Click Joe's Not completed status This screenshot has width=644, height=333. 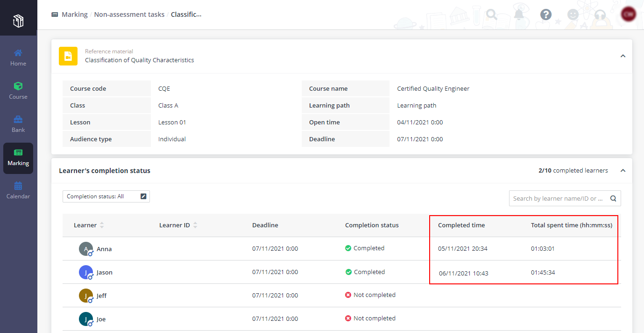[x=370, y=319]
